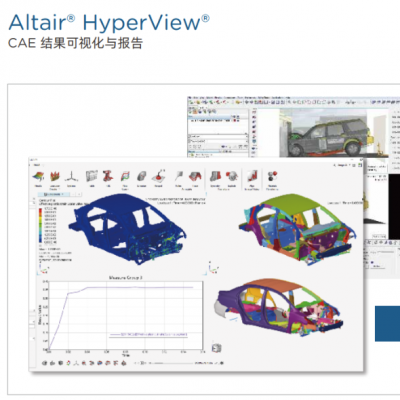The width and height of the screenshot is (400, 400).
Task: Click the red sphere with gray mesh icon
Action: [x=232, y=176]
